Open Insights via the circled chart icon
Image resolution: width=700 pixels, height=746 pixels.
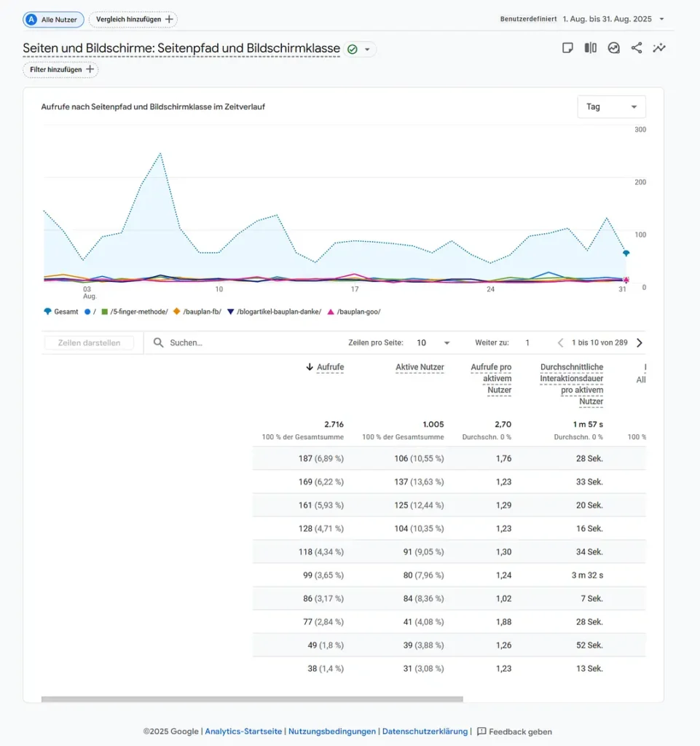[x=613, y=47]
